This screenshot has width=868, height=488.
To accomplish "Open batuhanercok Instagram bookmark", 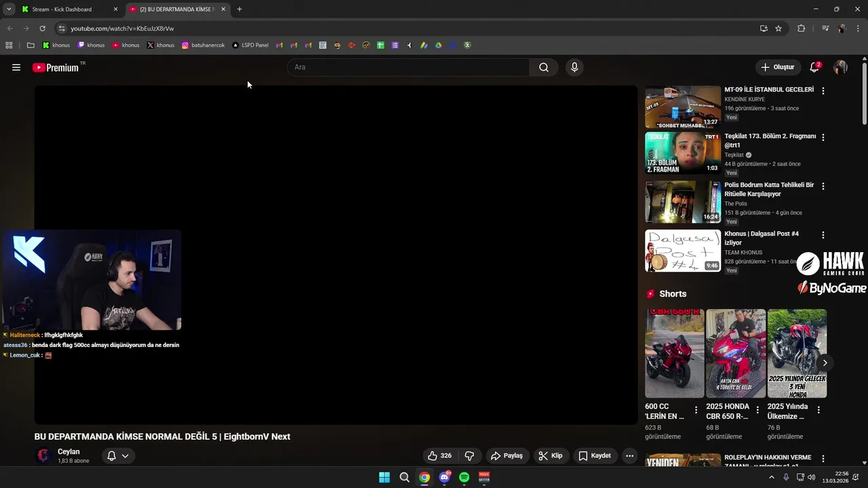I will point(203,45).
